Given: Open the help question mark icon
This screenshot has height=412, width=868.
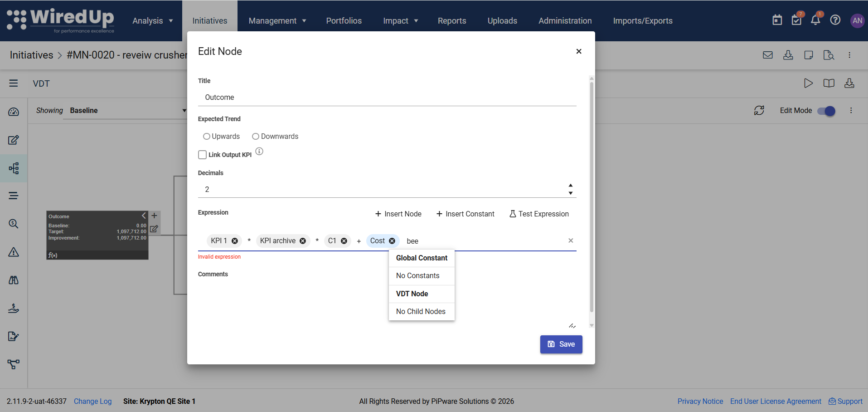Looking at the screenshot, I should (835, 20).
